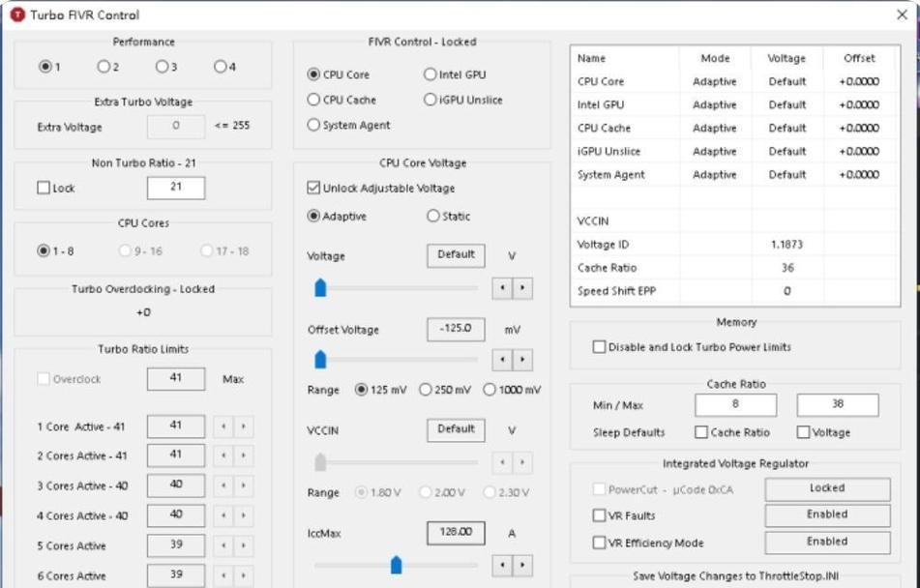The width and height of the screenshot is (920, 588).
Task: Click the IccMax value field
Action: tap(456, 533)
